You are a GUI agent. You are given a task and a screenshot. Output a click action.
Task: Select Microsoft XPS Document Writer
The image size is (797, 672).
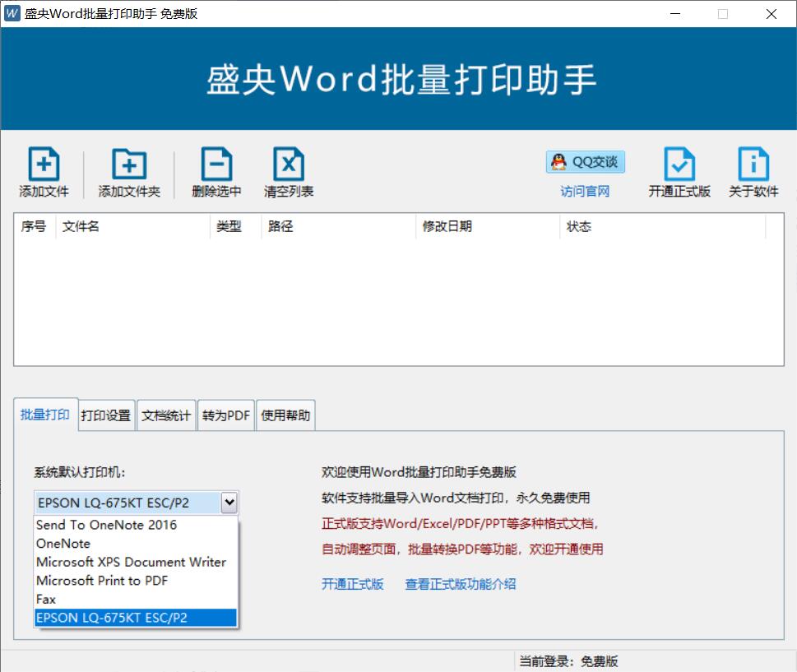coord(136,563)
